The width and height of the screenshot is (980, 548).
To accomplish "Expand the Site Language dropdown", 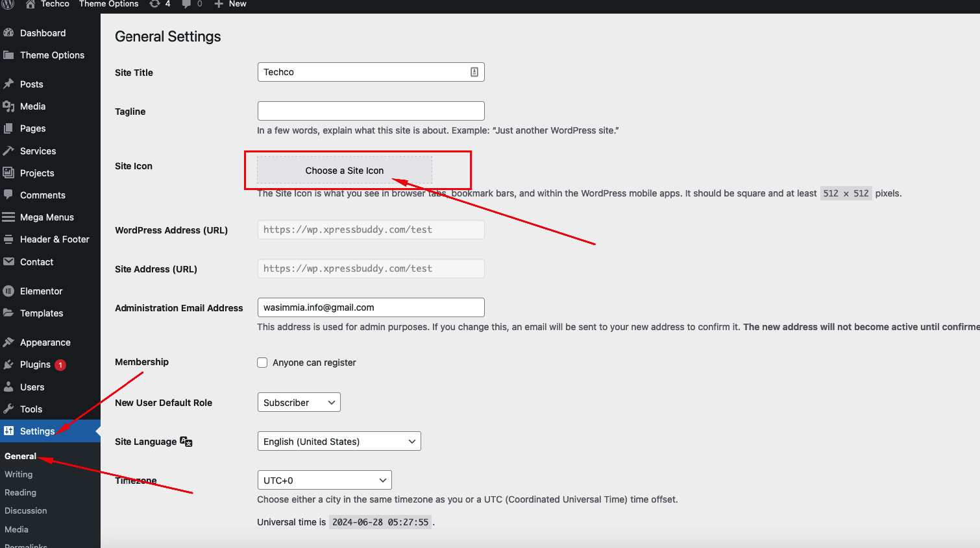I will tap(339, 442).
